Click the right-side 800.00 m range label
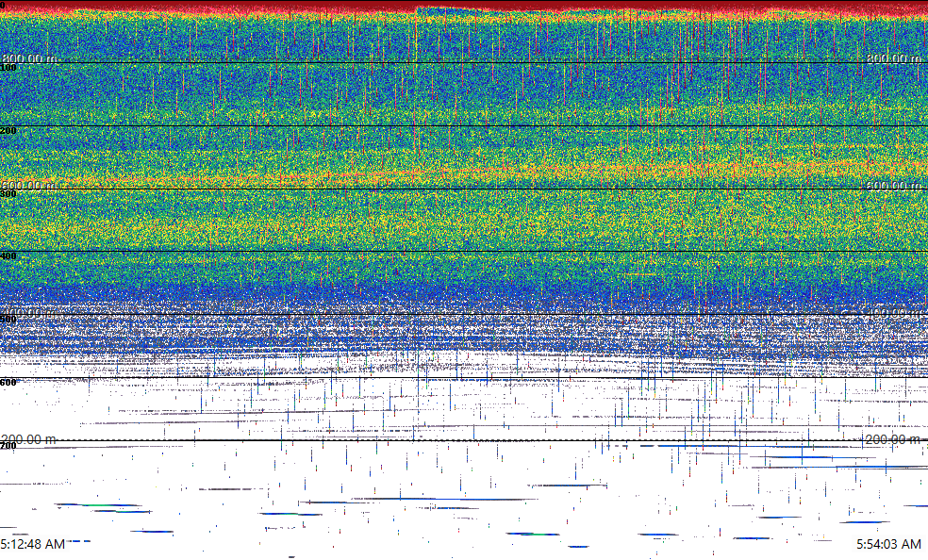 894,58
